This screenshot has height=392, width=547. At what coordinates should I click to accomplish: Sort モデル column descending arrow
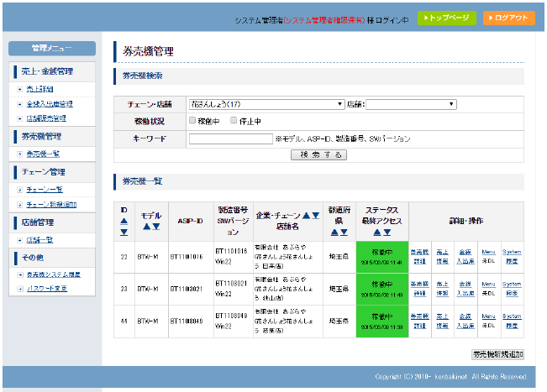pyautogui.click(x=156, y=227)
